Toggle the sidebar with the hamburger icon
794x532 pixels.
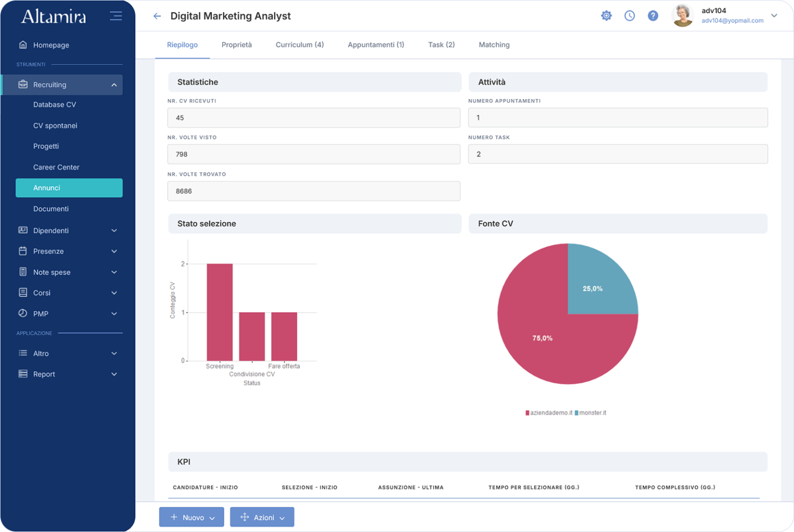[x=116, y=16]
